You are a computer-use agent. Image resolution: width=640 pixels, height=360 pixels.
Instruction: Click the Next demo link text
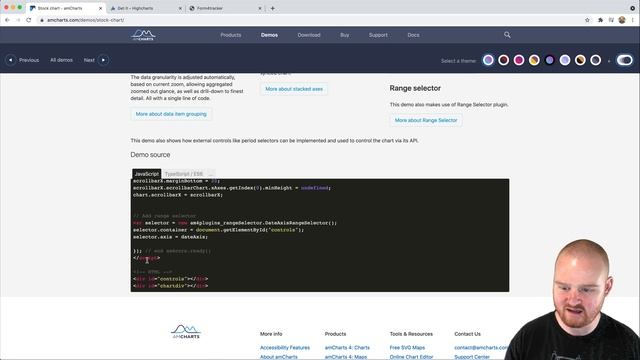pyautogui.click(x=89, y=60)
